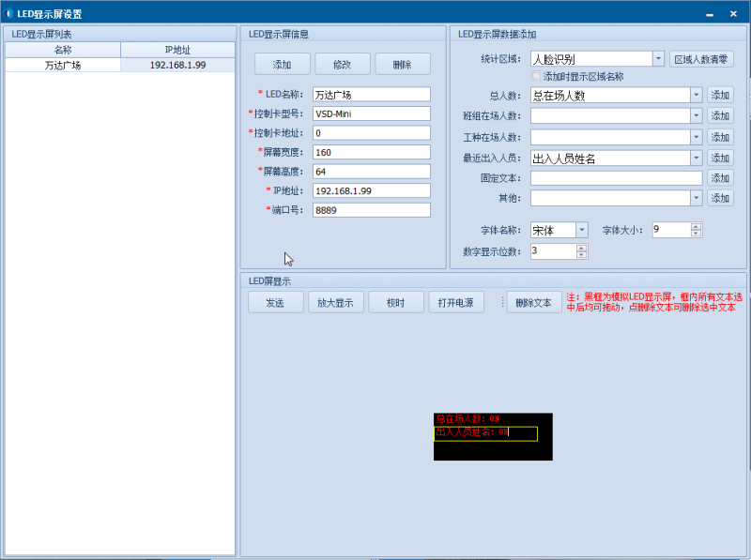Image resolution: width=751 pixels, height=560 pixels.
Task: Toggle 添加时显示区域名称 checkbox
Action: coord(537,76)
